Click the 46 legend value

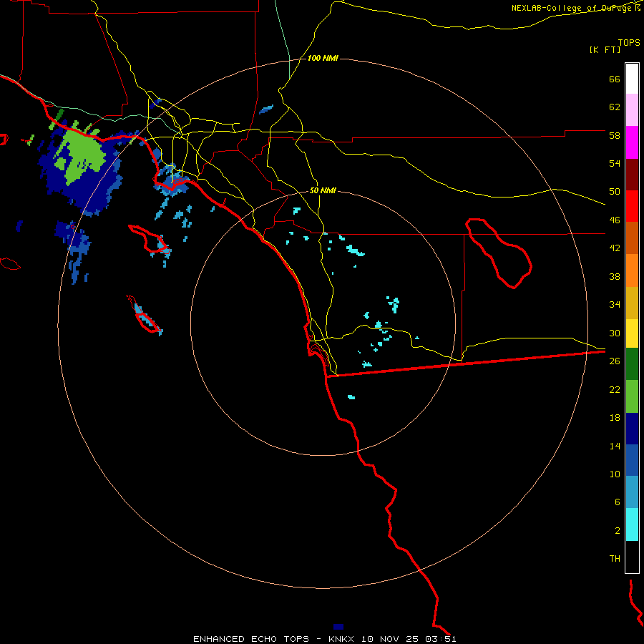[x=615, y=220]
